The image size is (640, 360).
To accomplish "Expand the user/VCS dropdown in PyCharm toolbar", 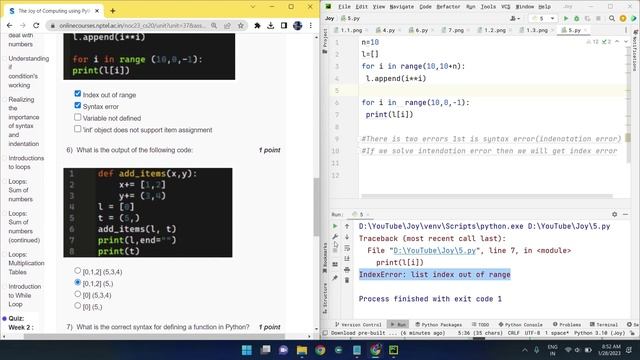I will [515, 18].
